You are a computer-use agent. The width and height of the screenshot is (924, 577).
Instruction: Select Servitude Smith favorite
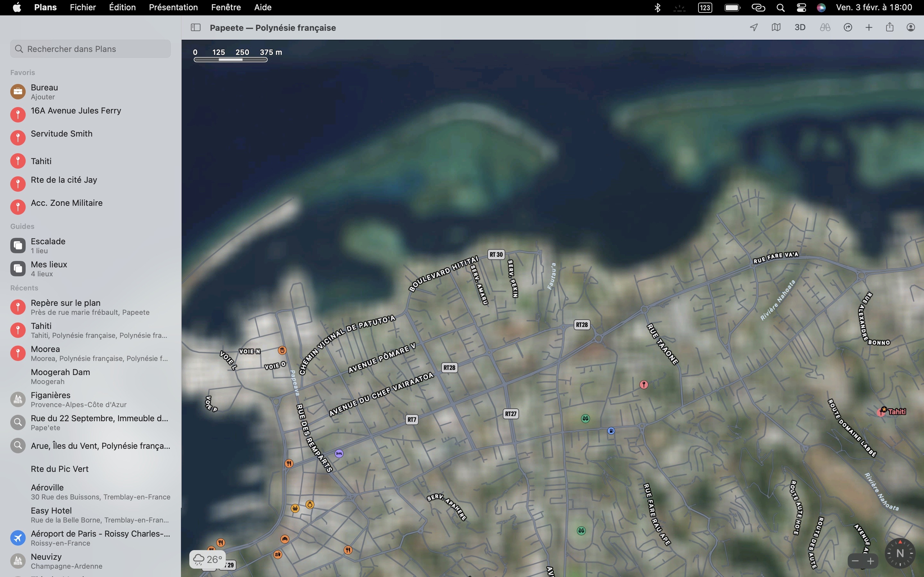click(61, 134)
